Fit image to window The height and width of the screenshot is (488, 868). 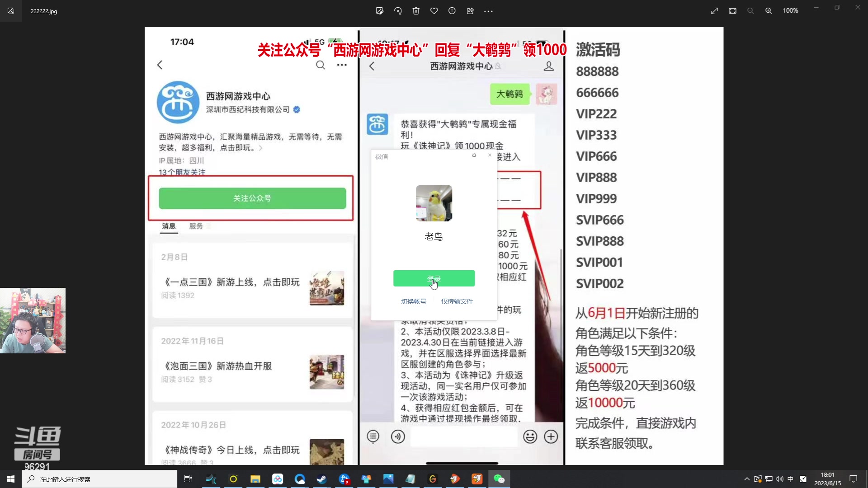[x=732, y=11]
